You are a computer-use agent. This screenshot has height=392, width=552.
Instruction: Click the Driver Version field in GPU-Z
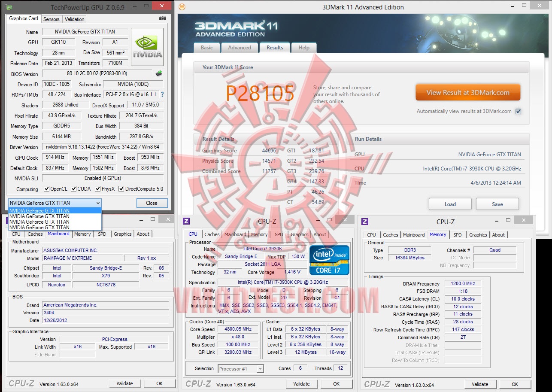pyautogui.click(x=103, y=147)
